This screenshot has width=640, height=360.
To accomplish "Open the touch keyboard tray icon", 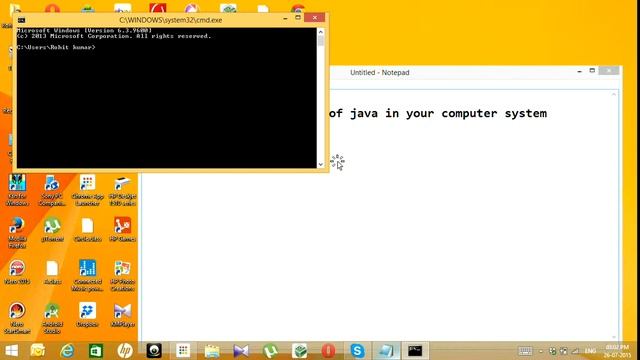I will pos(525,351).
